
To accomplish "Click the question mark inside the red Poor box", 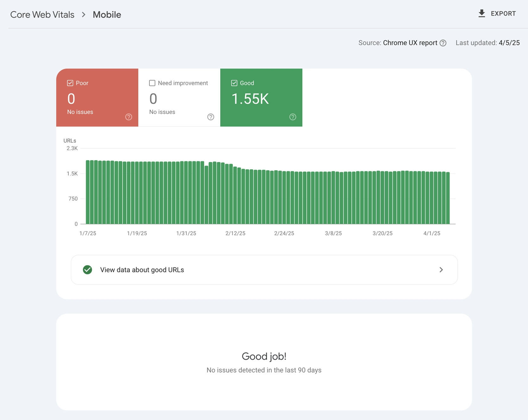I will click(x=129, y=117).
